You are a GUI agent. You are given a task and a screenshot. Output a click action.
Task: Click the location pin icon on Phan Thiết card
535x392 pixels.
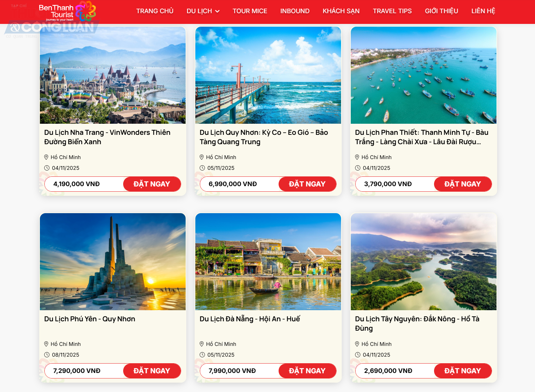coord(357,157)
